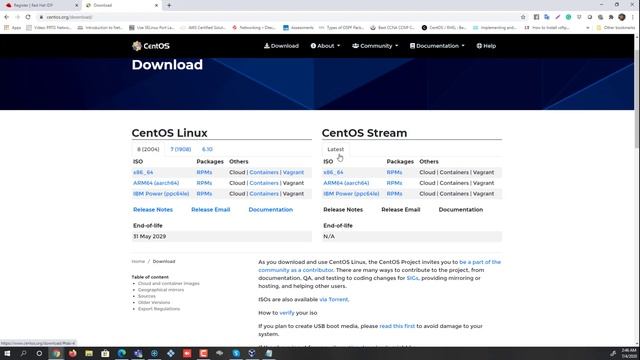Open Containers link in CentOS Linux ARM64 row

[264, 183]
